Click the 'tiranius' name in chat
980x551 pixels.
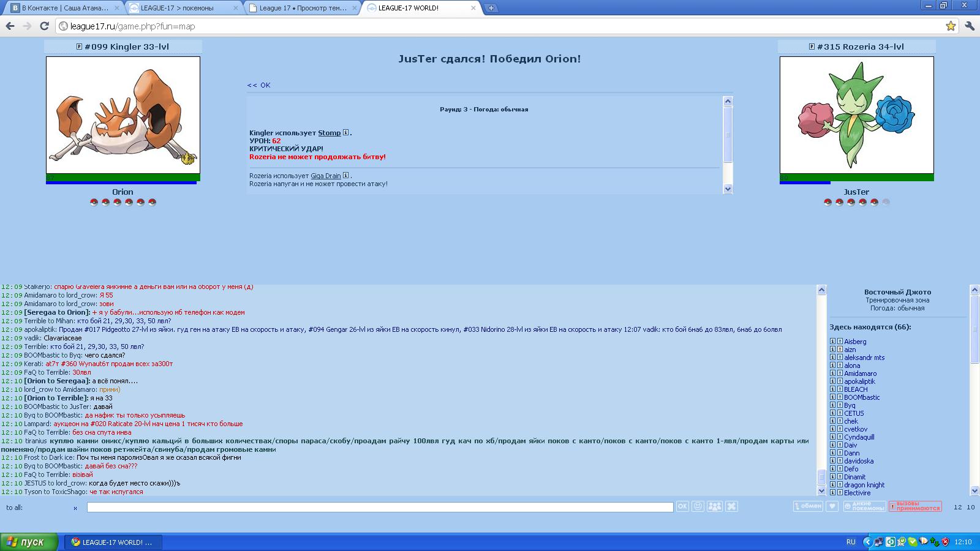click(x=36, y=441)
